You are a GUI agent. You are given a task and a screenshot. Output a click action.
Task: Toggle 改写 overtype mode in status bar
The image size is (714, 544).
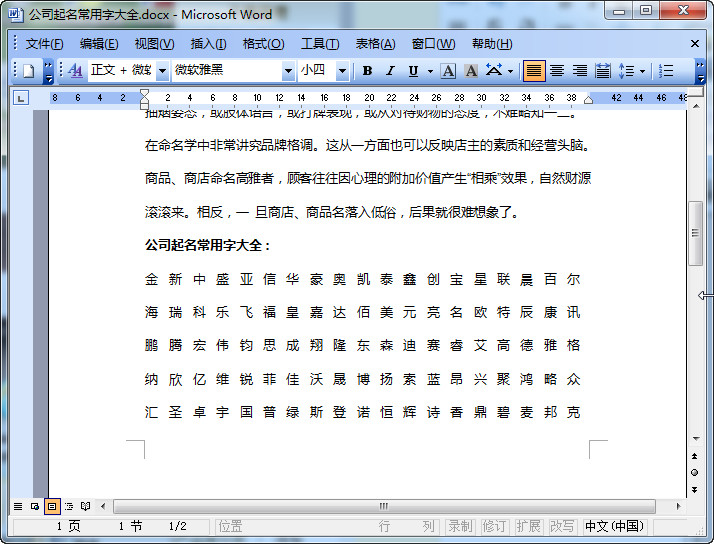[x=562, y=527]
